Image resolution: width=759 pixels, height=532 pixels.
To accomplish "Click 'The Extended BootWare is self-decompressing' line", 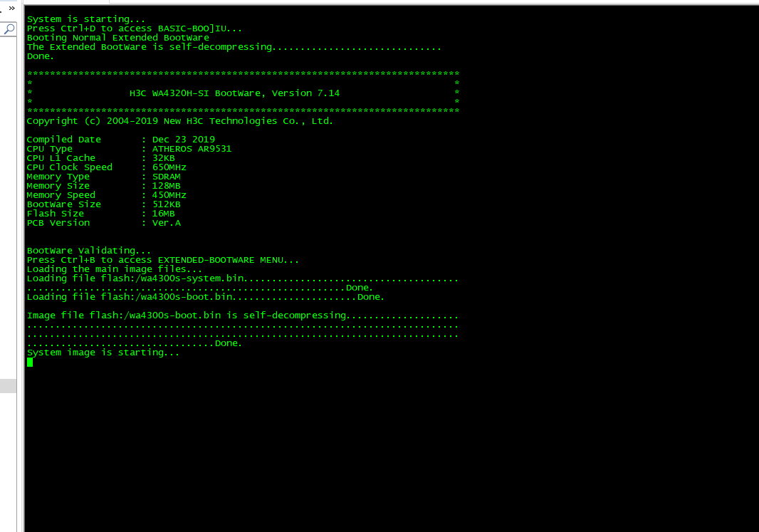I will coord(234,47).
